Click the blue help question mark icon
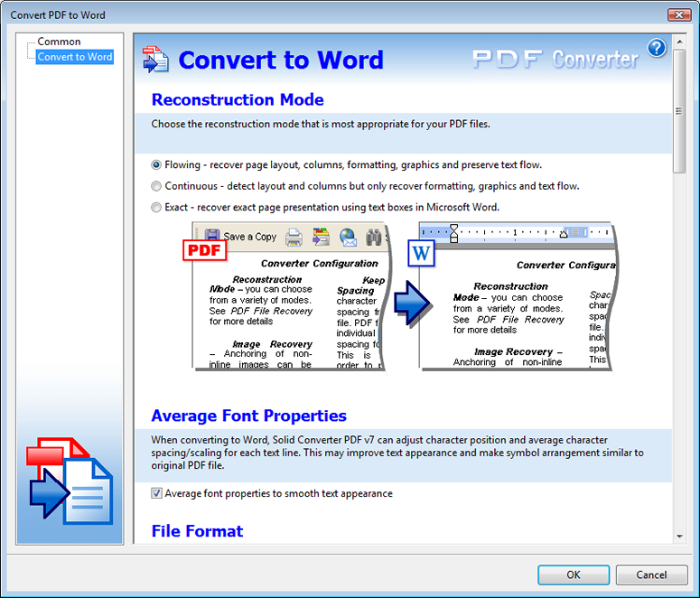 657,47
